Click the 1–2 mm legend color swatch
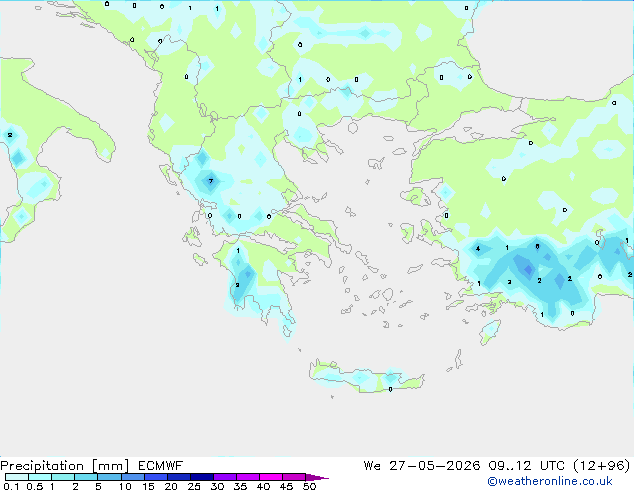This screenshot has width=634, height=490. click(63, 477)
